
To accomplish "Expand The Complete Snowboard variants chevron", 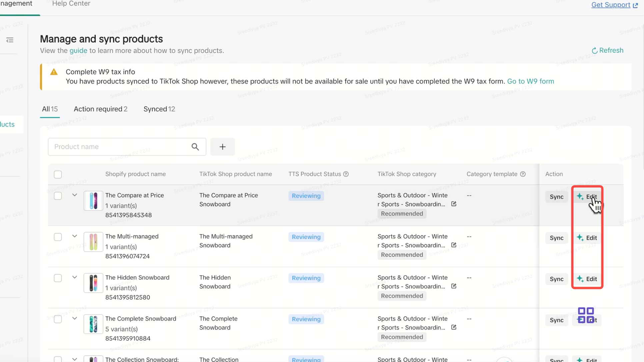I will (74, 318).
